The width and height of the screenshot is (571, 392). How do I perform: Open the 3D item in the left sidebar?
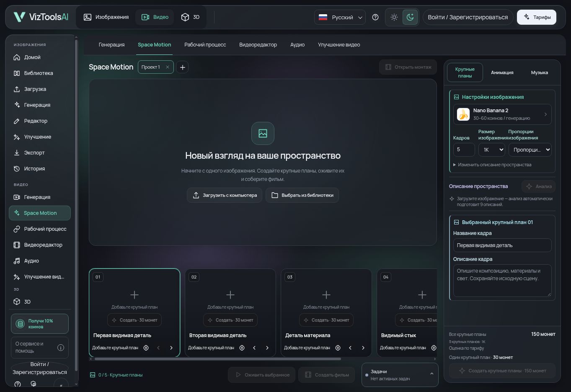pyautogui.click(x=40, y=302)
